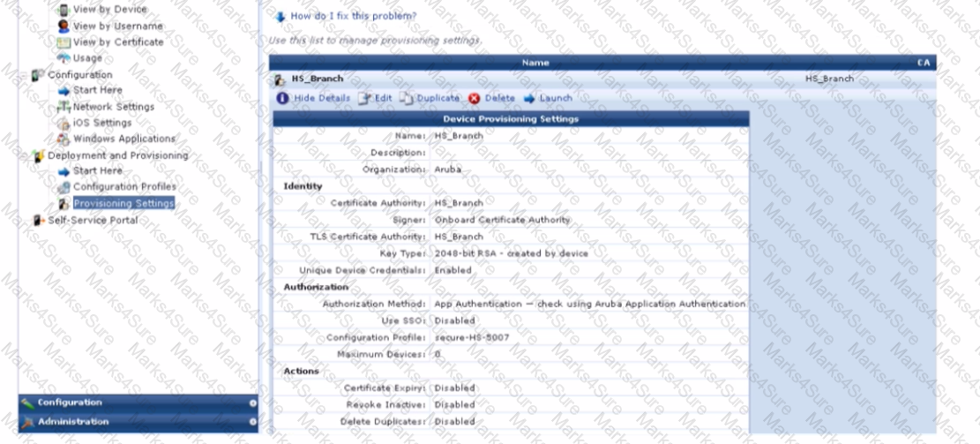
Task: Open Configuration Profiles in the tree
Action: 124,187
